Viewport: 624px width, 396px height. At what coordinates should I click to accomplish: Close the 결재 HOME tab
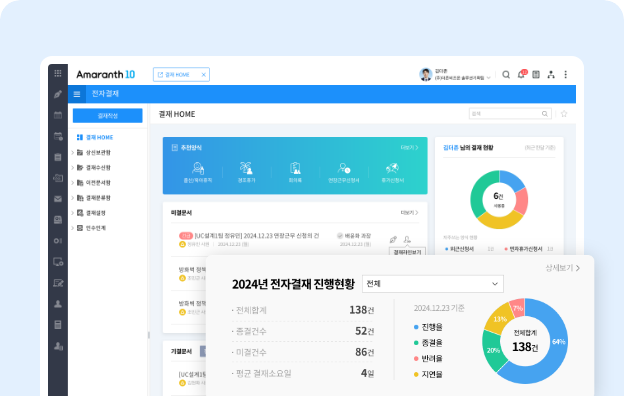(203, 74)
